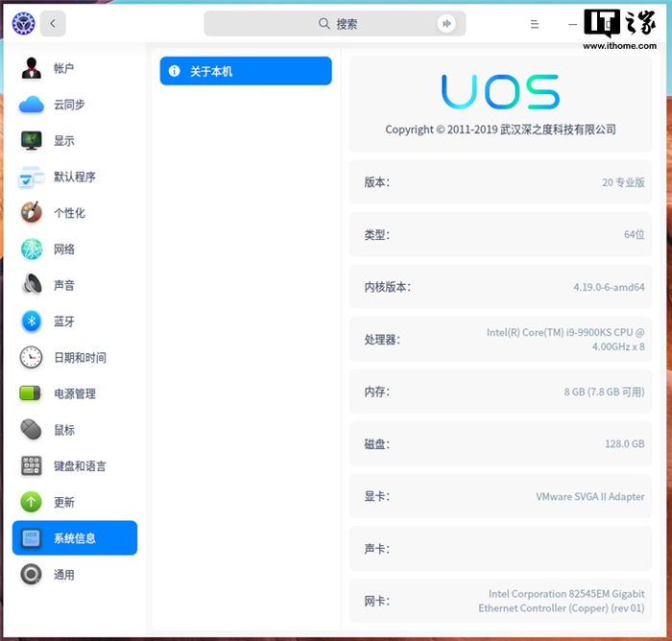The width and height of the screenshot is (672, 641).
Task: Open the 云同步 cloud sync icon
Action: (x=32, y=105)
